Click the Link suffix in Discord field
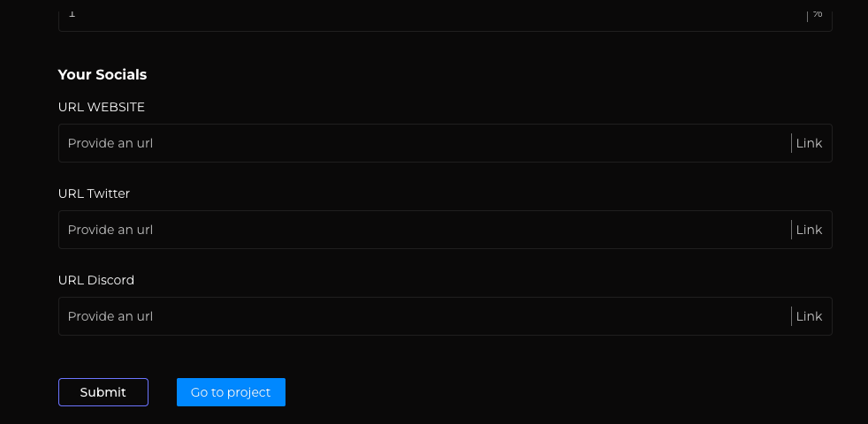The width and height of the screenshot is (868, 424). coord(809,316)
